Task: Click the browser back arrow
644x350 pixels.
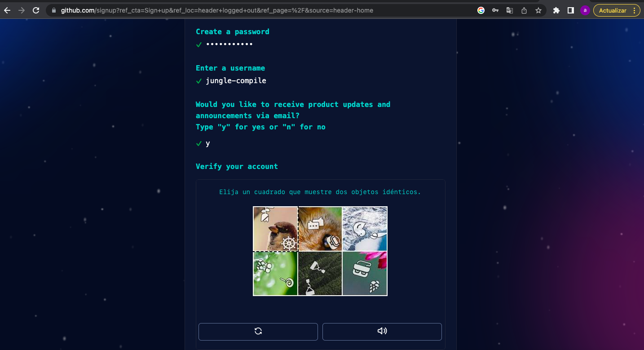Action: click(x=7, y=10)
